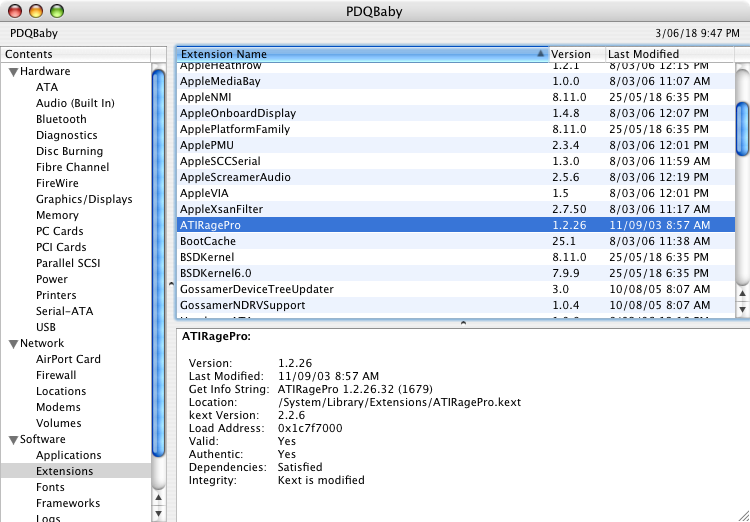Select ATA in the Hardware list
Viewport: 750px width, 522px height.
pos(47,87)
